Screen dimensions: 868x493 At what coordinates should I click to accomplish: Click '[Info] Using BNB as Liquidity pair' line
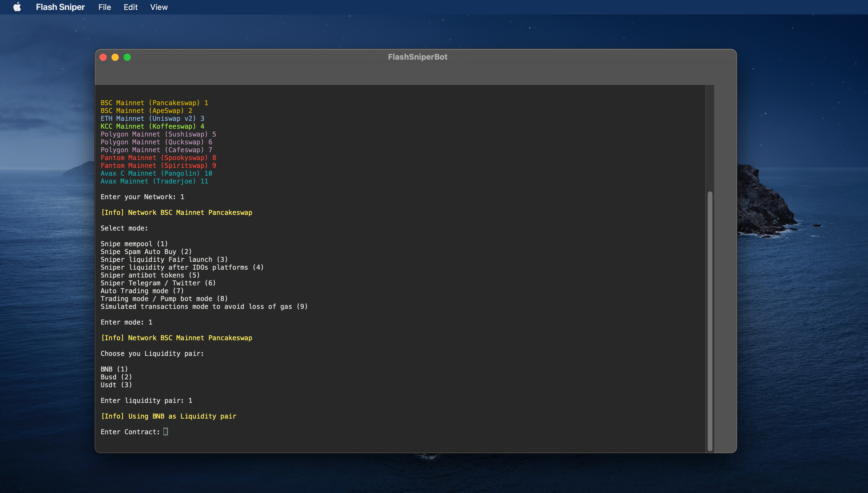[168, 416]
